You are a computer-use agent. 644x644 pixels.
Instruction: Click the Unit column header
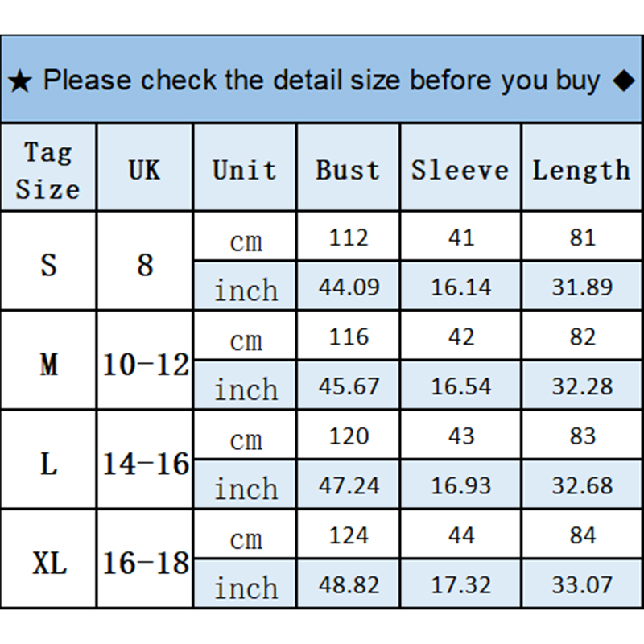[245, 170]
